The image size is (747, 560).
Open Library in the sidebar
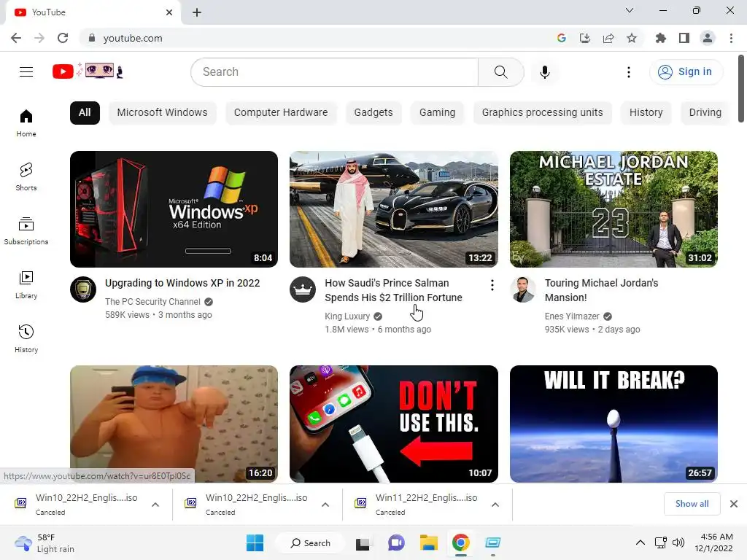(x=26, y=285)
